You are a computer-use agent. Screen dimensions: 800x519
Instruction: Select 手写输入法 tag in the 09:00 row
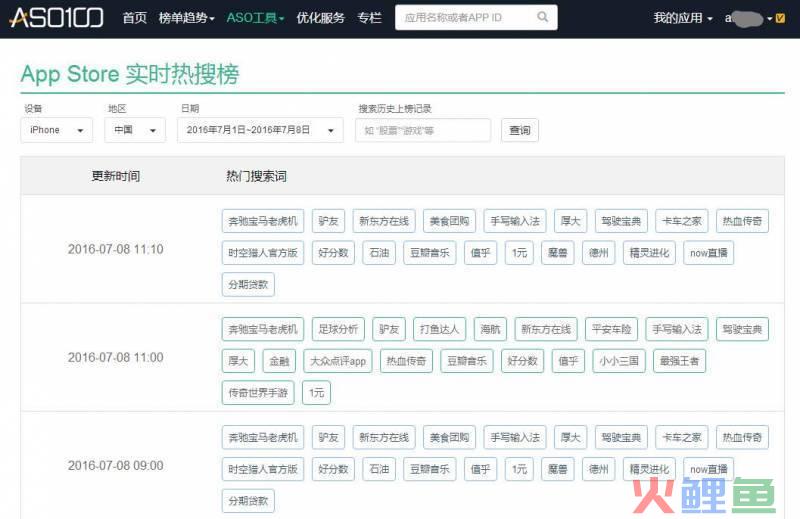point(515,437)
